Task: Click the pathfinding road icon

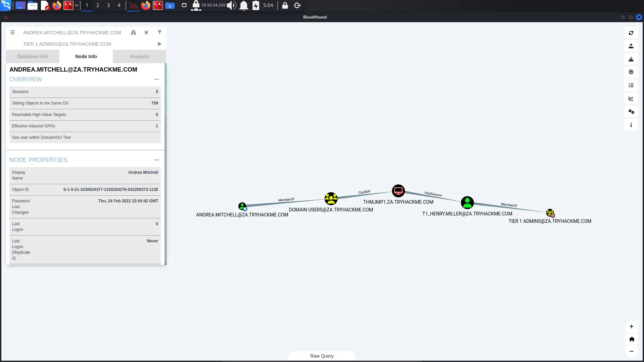Action: (133, 33)
